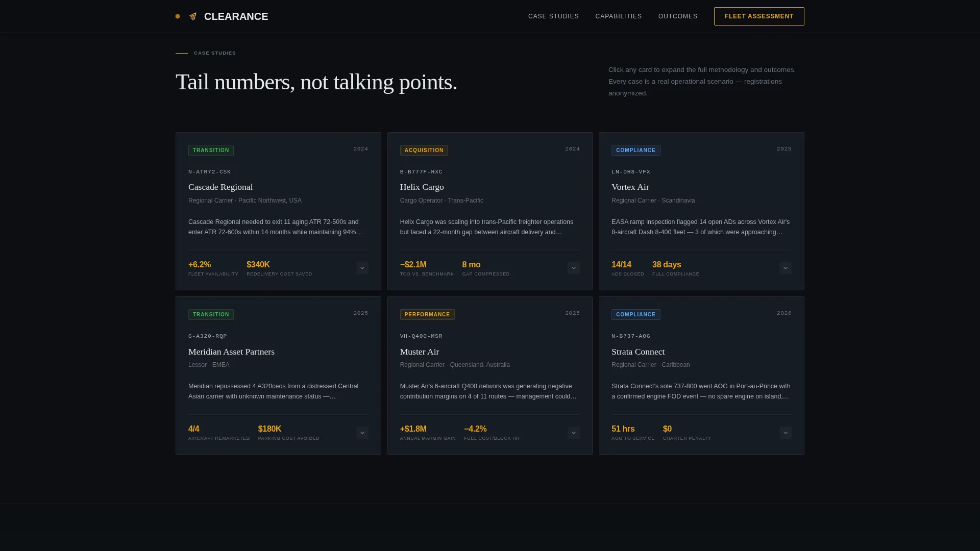Click the 14/14 ADs closed stat
The width and height of the screenshot is (980, 551).
click(x=628, y=268)
